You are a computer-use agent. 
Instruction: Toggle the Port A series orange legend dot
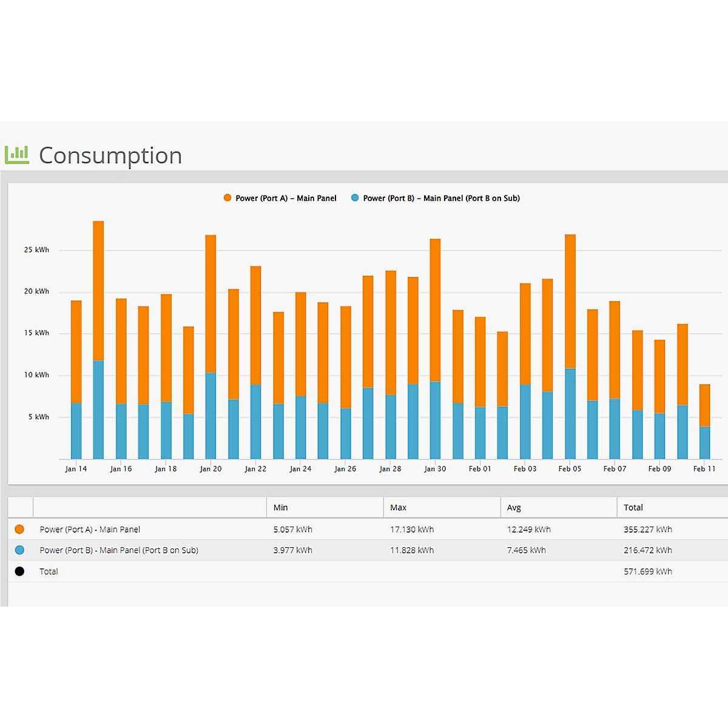(227, 198)
